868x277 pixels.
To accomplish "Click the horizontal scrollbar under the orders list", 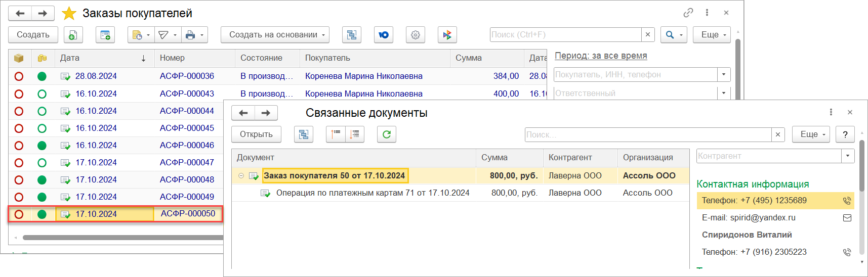I will [x=121, y=237].
